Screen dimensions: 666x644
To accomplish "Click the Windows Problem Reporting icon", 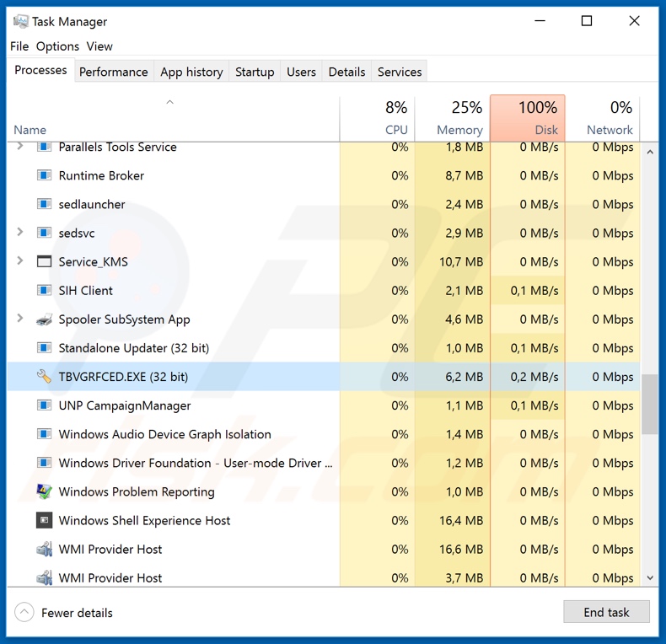I will (x=44, y=491).
